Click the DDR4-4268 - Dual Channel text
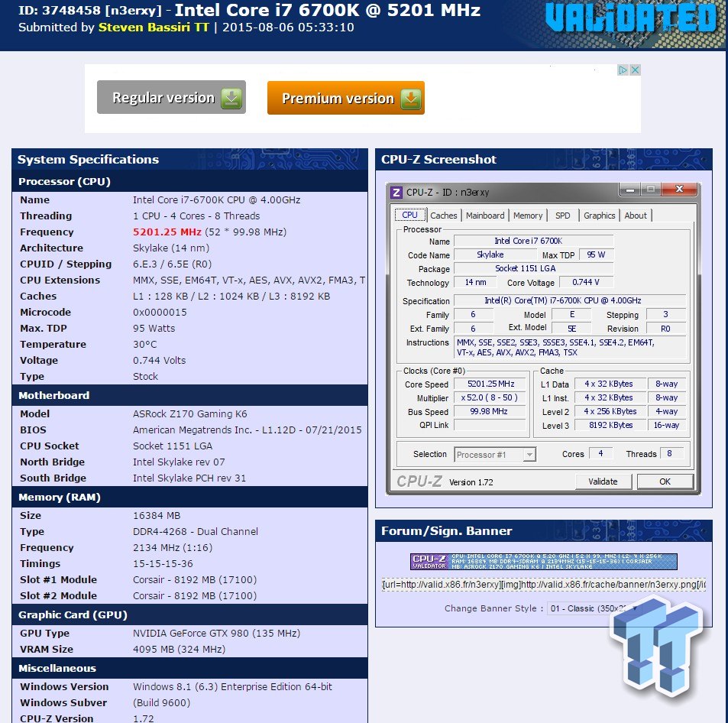Image resolution: width=728 pixels, height=723 pixels. click(x=196, y=532)
